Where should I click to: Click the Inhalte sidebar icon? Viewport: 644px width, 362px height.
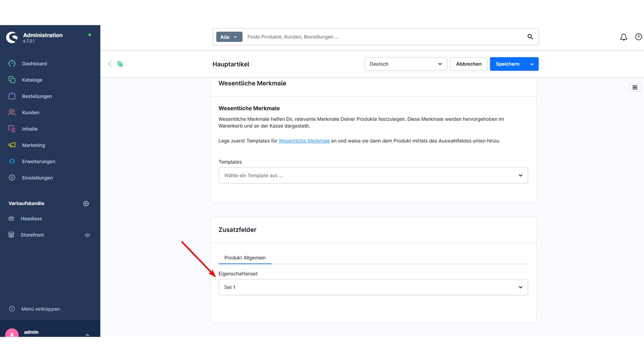pyautogui.click(x=12, y=128)
